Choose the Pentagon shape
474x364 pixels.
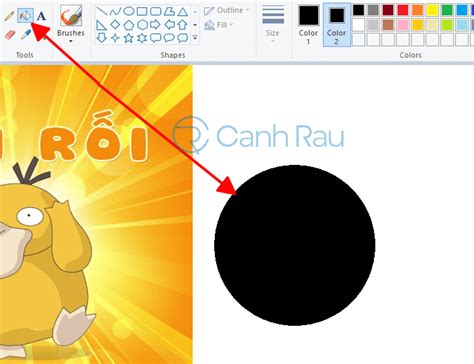129,25
